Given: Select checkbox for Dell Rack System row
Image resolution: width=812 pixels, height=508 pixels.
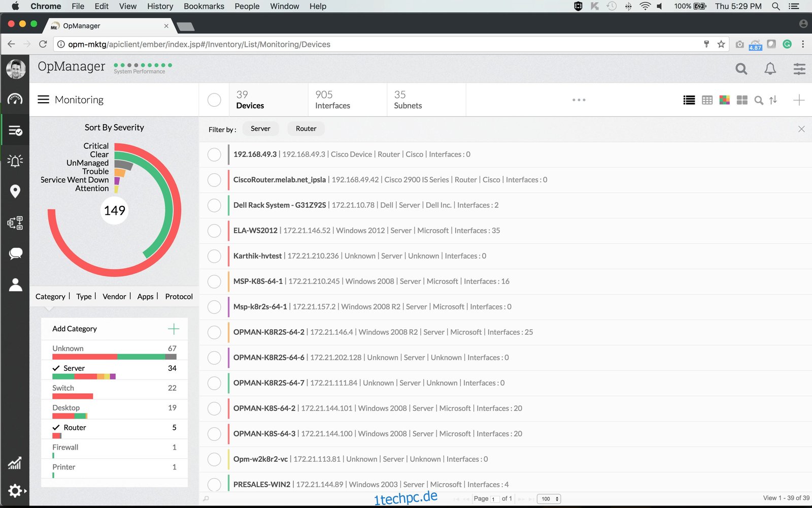Looking at the screenshot, I should point(214,205).
